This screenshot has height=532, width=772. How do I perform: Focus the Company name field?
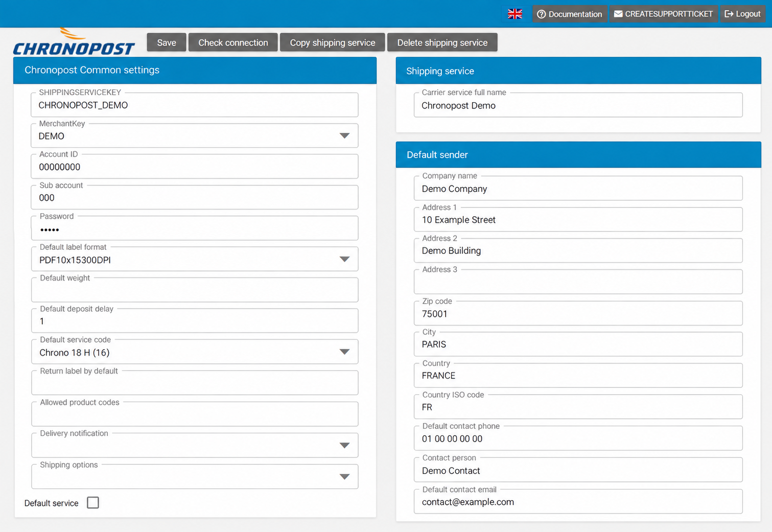(578, 189)
